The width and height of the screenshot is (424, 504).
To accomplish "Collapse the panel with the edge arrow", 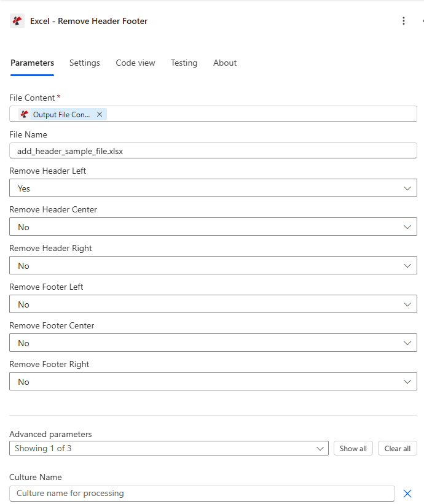I will point(423,21).
